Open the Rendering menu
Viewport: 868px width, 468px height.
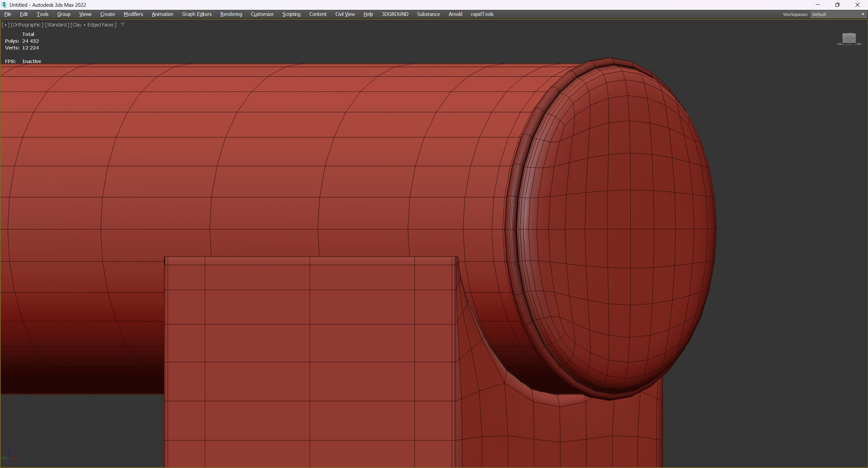231,14
